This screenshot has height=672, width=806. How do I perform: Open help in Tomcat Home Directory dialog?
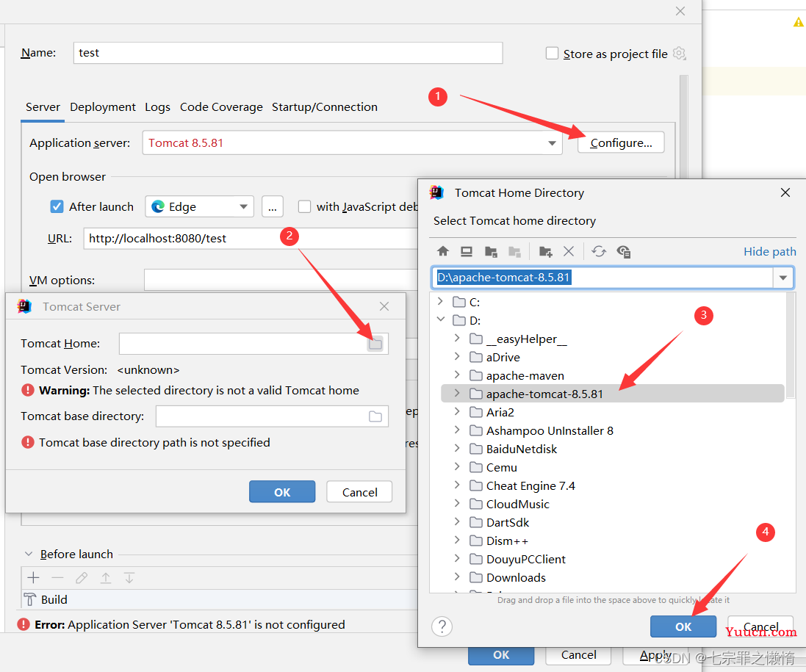(442, 626)
